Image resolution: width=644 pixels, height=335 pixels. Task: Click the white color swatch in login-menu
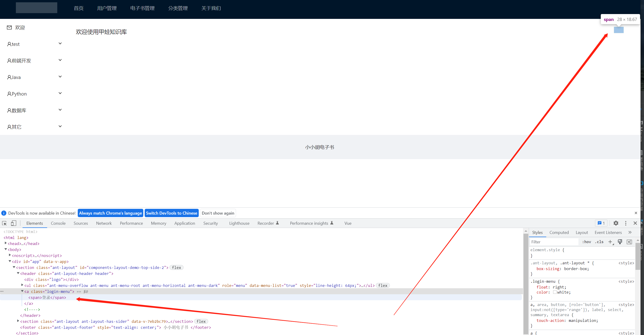point(555,292)
